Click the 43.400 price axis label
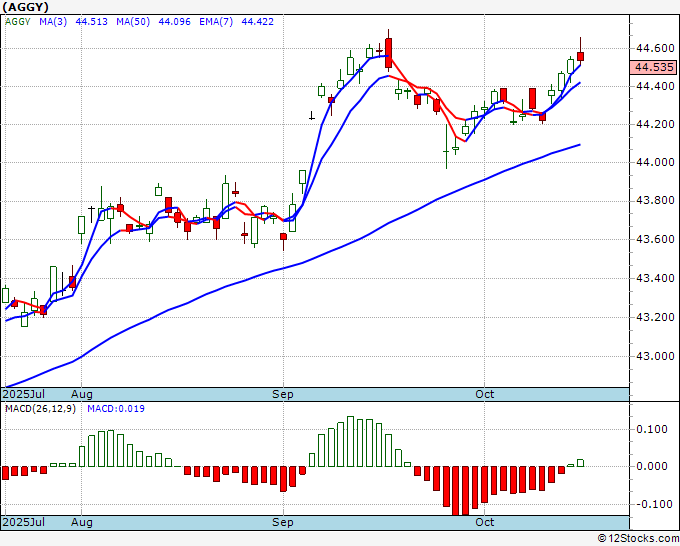 655,278
